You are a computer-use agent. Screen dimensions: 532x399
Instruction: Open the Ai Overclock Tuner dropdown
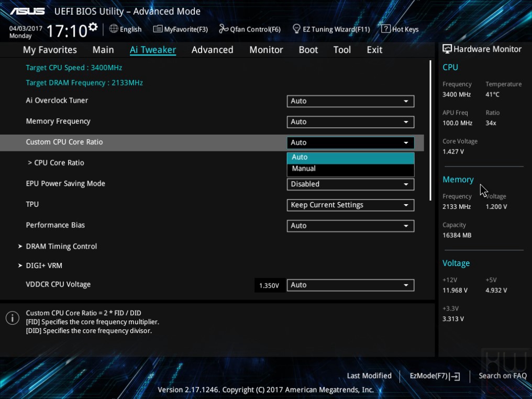click(x=350, y=101)
